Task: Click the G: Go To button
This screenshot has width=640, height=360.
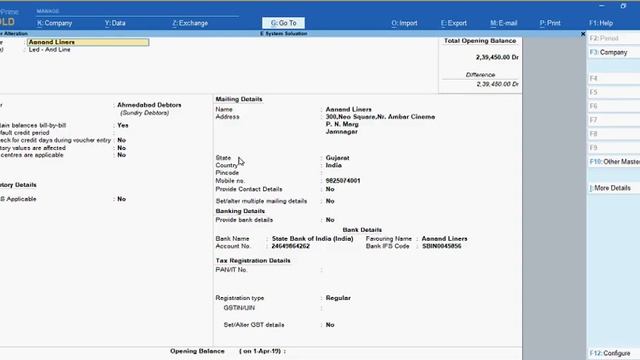Action: 283,23
